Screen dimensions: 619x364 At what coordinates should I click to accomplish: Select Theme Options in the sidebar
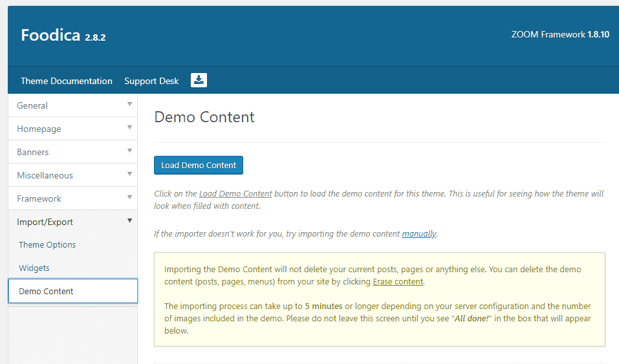[x=47, y=245]
